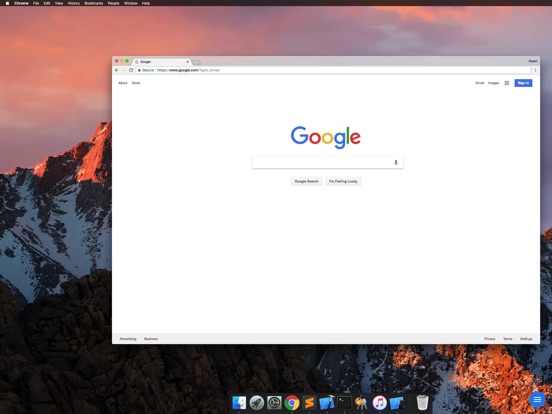Open the Simulator icon in the Dock
Image resolution: width=552 pixels, height=414 pixels.
click(x=397, y=402)
